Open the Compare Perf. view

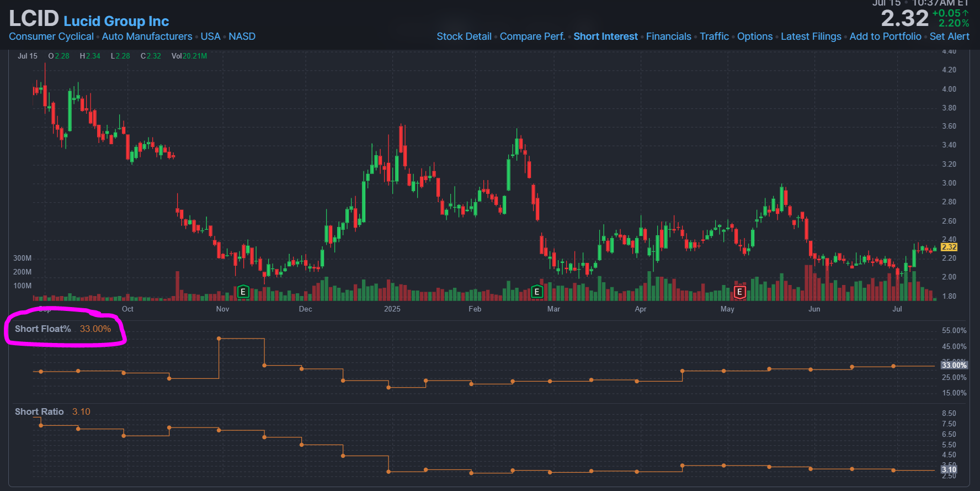[x=532, y=36]
